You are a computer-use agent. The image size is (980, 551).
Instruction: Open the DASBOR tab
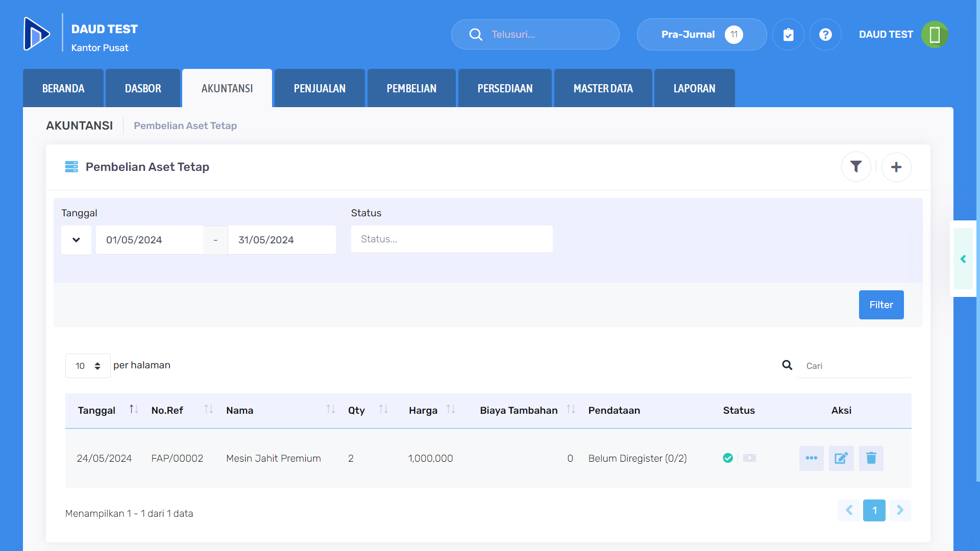(143, 88)
